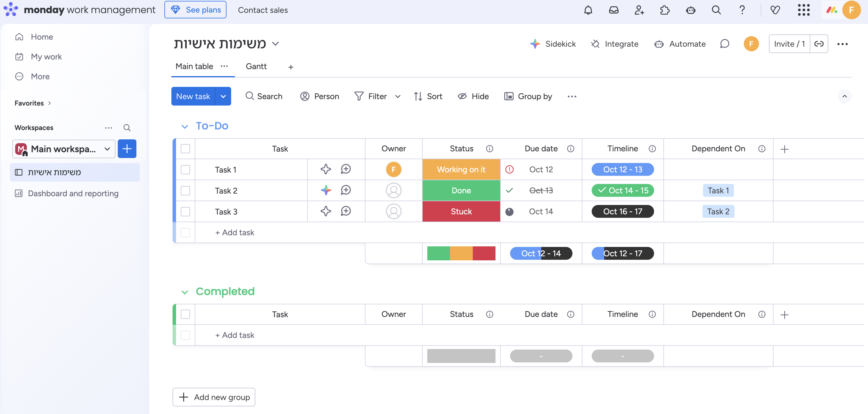
Task: Open the Dashboard and reporting item
Action: [x=73, y=193]
